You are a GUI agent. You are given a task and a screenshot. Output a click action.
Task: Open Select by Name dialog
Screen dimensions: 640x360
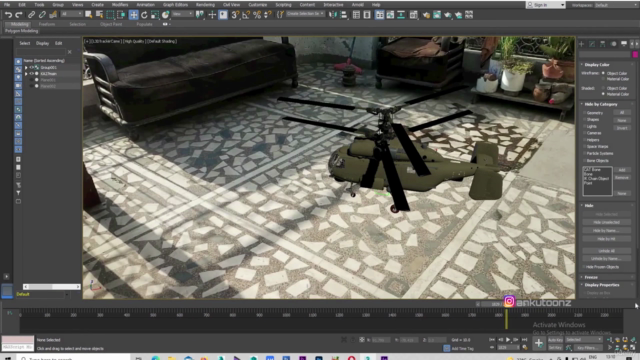[99, 15]
